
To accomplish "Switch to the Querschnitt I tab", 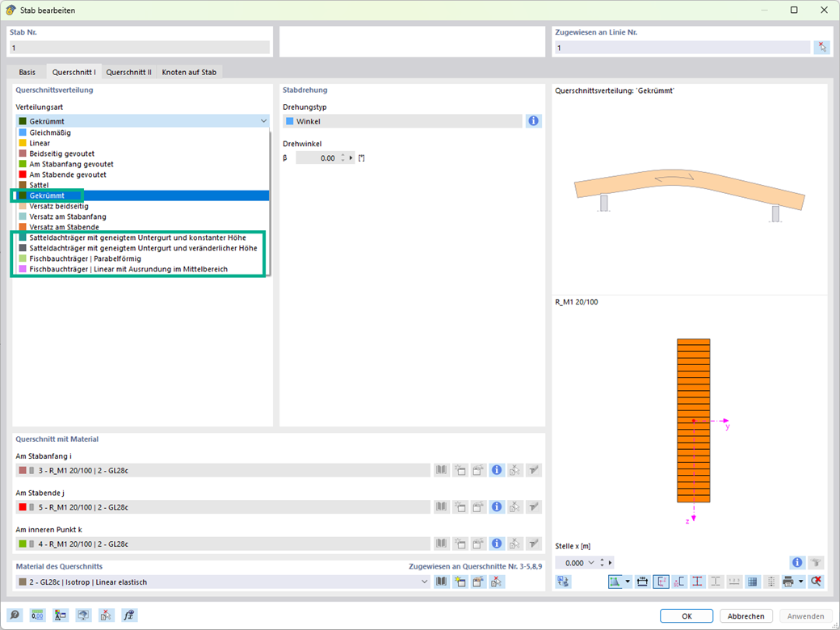I will [x=74, y=72].
